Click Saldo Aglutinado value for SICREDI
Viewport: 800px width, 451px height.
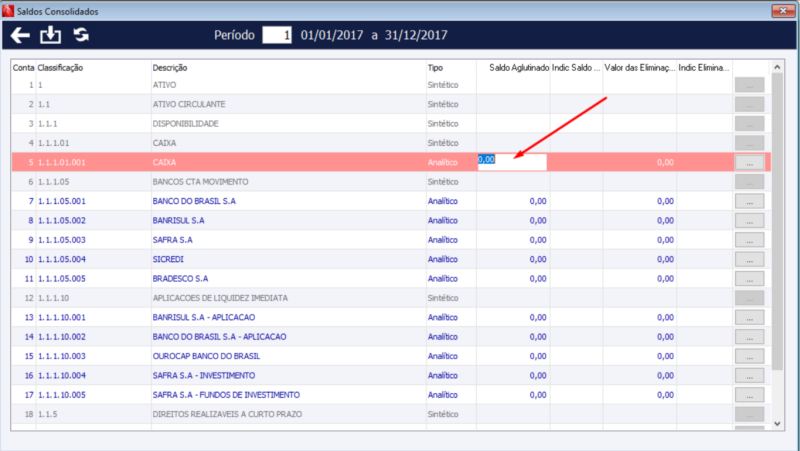[538, 259]
